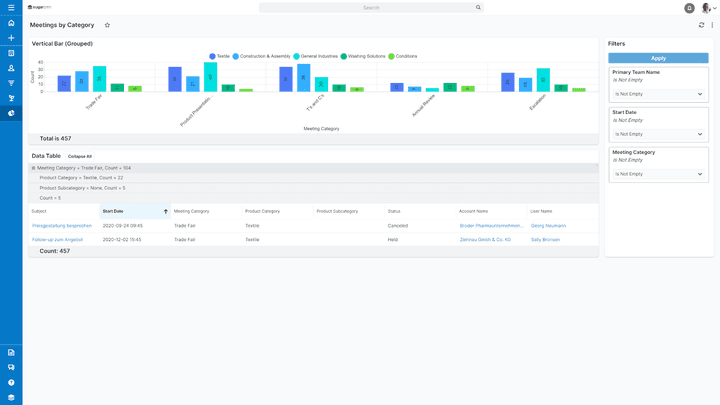Toggle the Conditions legend series
Image resolution: width=720 pixels, height=405 pixels.
click(x=403, y=56)
